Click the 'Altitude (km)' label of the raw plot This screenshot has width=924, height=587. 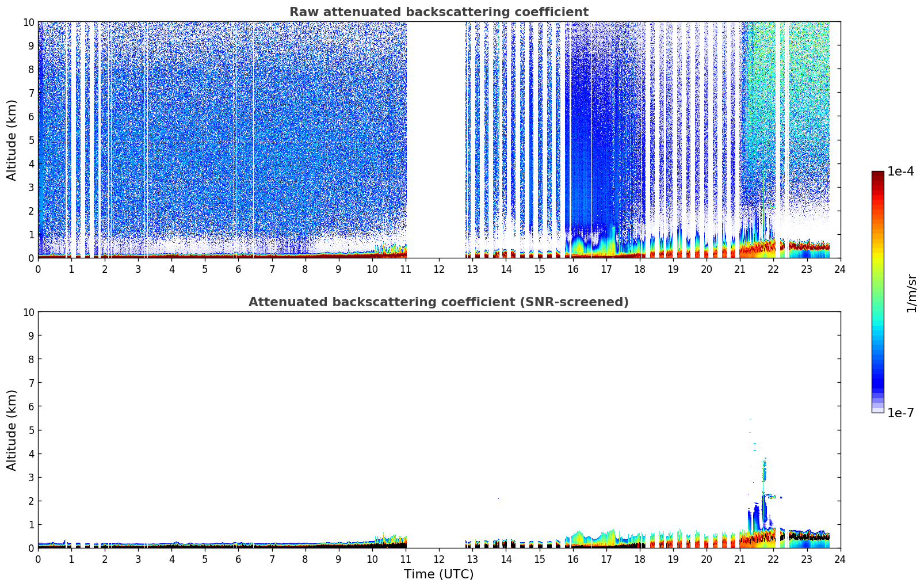coord(12,140)
